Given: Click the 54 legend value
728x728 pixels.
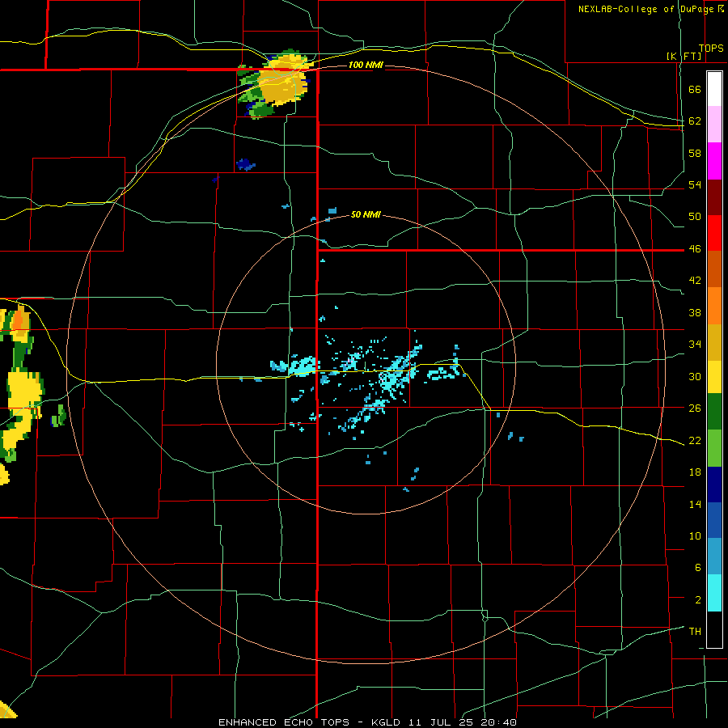Looking at the screenshot, I should click(695, 184).
